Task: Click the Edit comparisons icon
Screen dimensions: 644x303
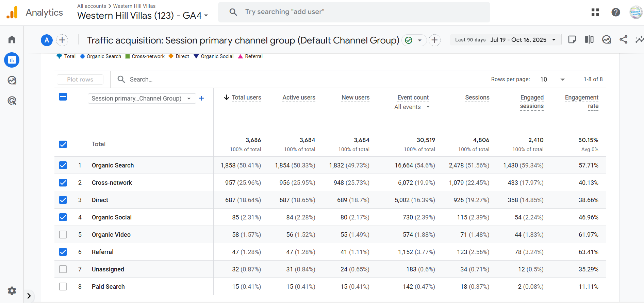Action: click(x=589, y=40)
